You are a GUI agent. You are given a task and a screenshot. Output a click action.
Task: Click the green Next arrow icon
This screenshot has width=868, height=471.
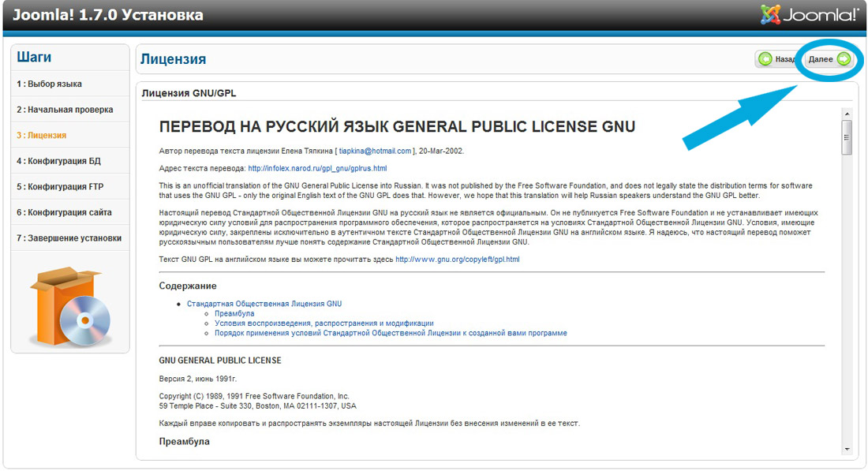844,59
